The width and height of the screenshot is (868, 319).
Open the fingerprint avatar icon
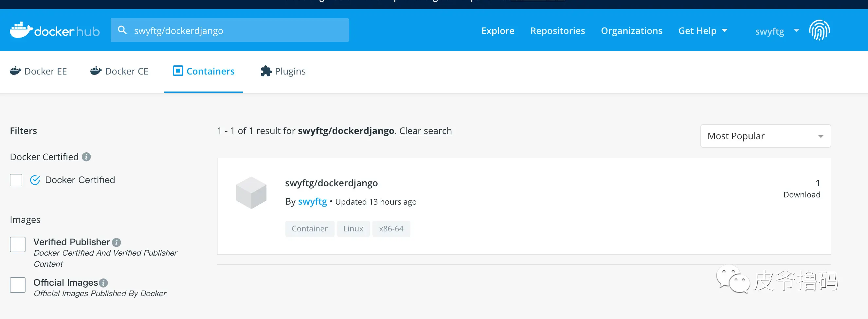tap(819, 30)
